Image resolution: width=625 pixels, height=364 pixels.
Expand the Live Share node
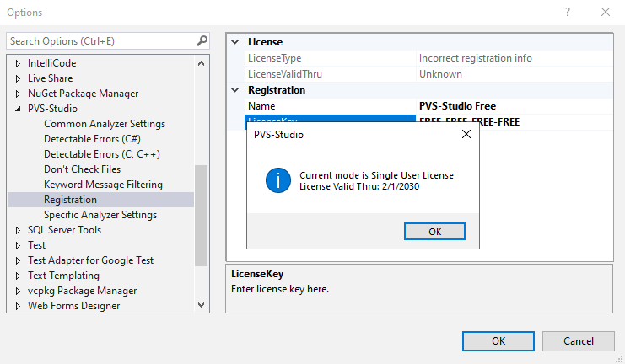19,78
